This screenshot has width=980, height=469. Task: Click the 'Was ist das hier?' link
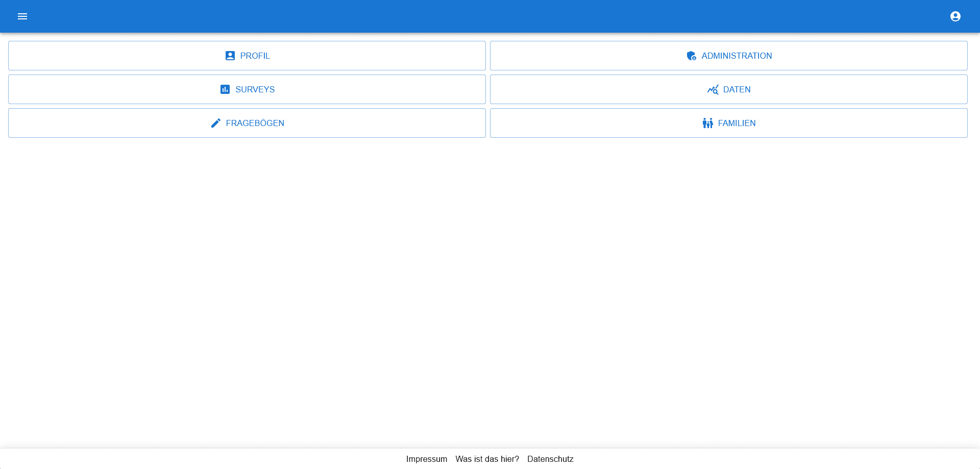487,459
